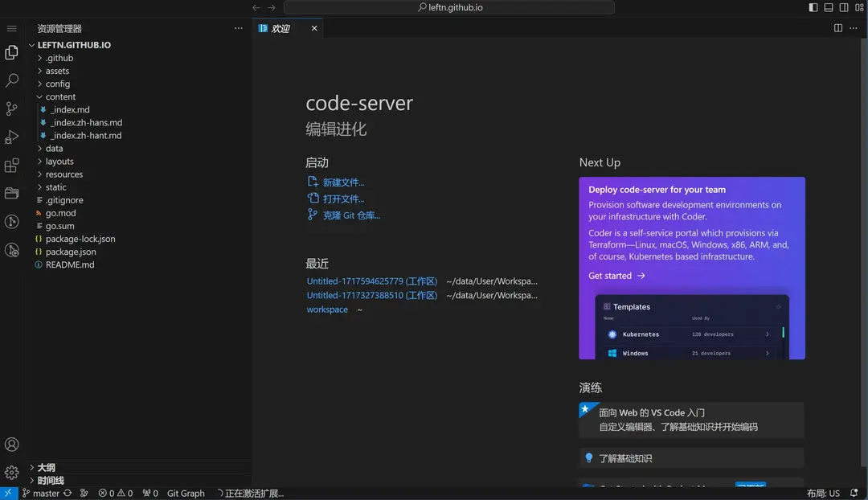Open the Source Control view
The image size is (868, 500).
click(x=12, y=109)
